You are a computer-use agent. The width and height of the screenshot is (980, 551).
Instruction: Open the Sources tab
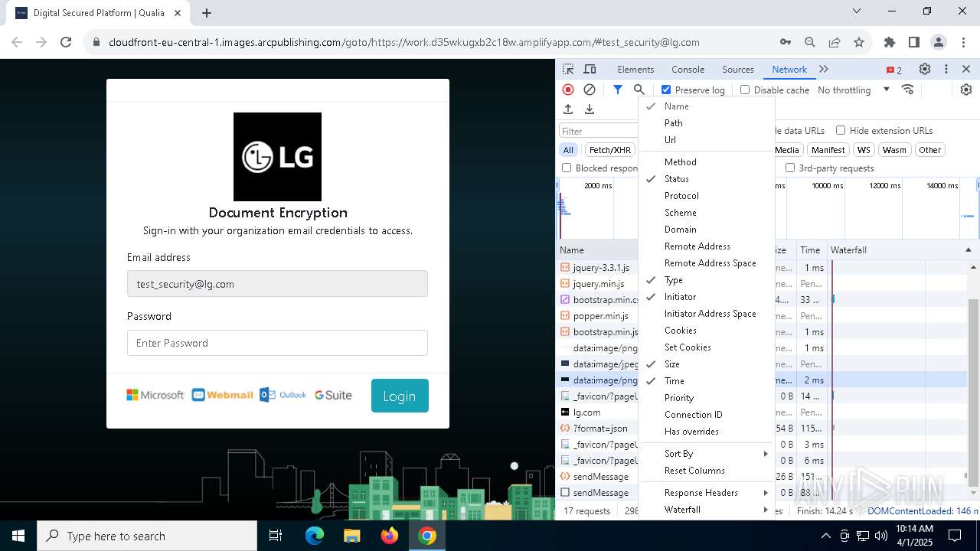click(738, 69)
